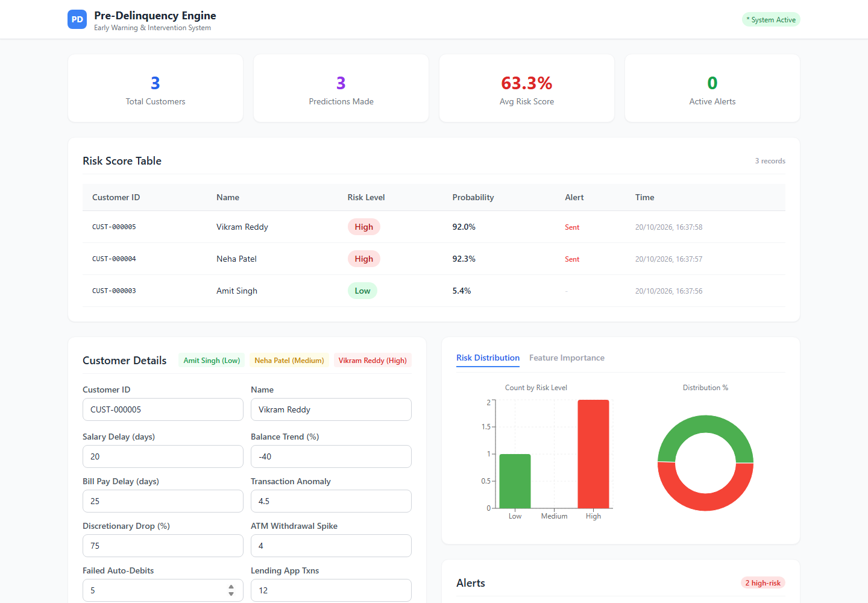This screenshot has height=603, width=868.
Task: Focus the Balance Trend (%) field
Action: click(331, 456)
